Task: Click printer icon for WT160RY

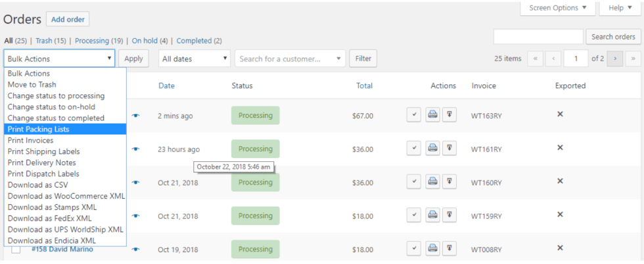Action: (x=432, y=182)
